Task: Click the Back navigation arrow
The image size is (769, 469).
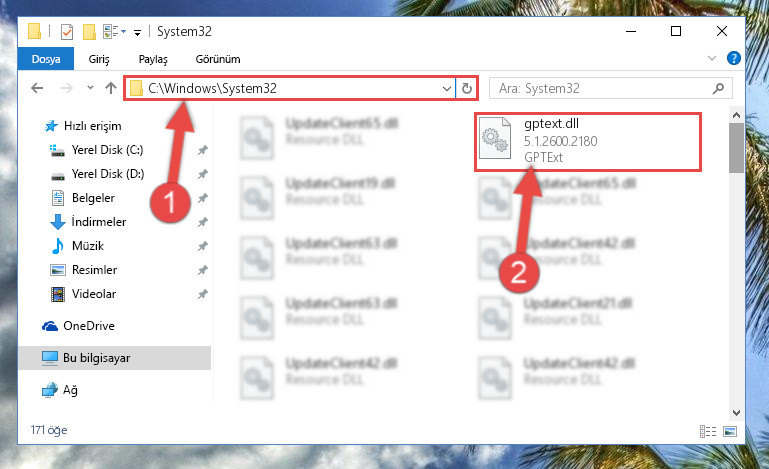Action: point(37,88)
